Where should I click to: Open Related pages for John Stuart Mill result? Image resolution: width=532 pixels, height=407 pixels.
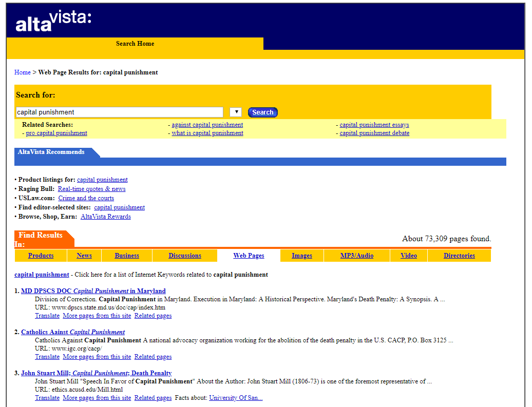[x=153, y=397]
